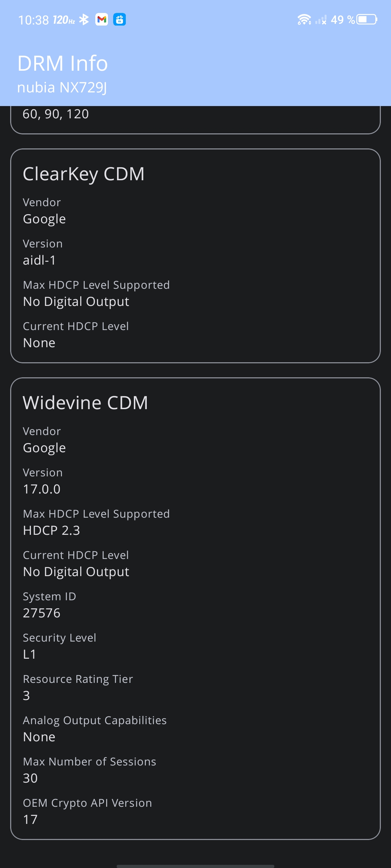Tap the blue app notification icon
391x868 pixels.
119,20
